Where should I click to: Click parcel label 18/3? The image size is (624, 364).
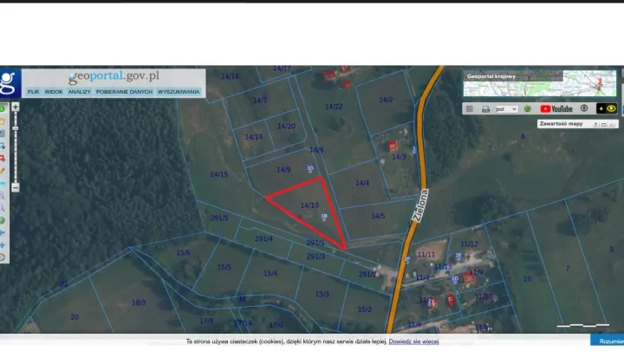coord(139,302)
